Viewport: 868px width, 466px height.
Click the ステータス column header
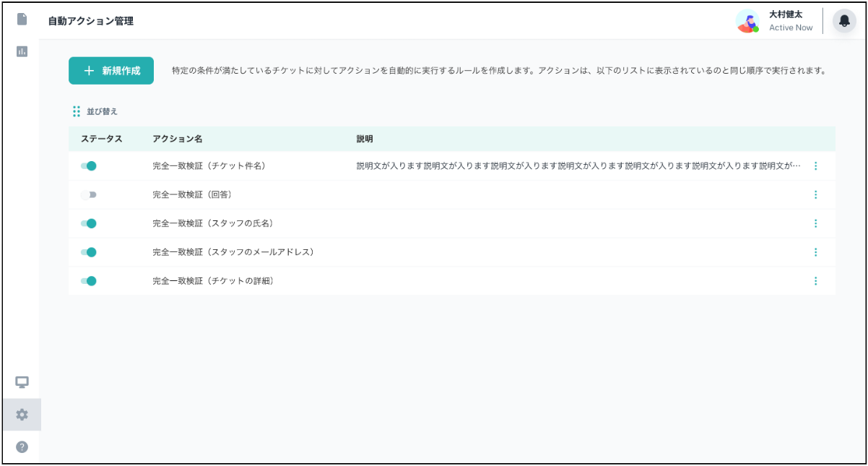[101, 139]
